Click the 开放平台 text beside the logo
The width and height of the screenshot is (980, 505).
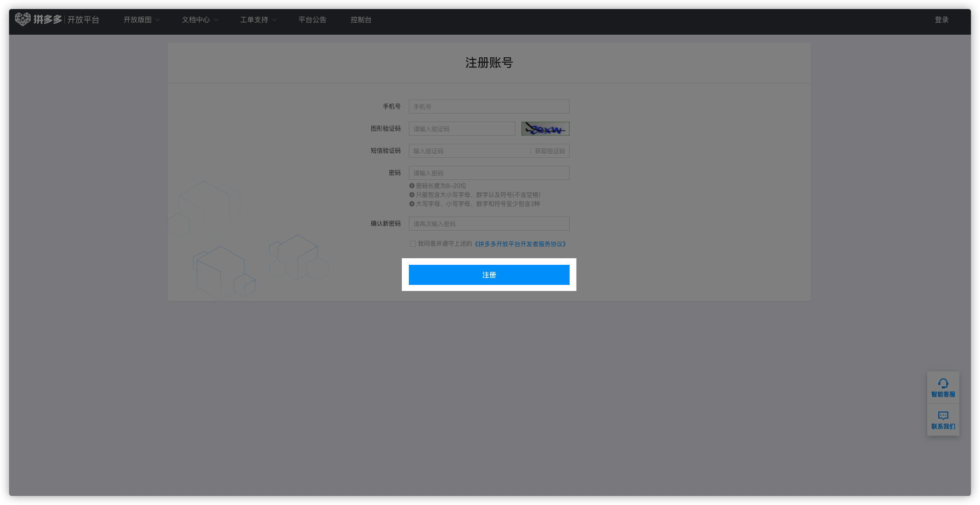click(x=83, y=20)
